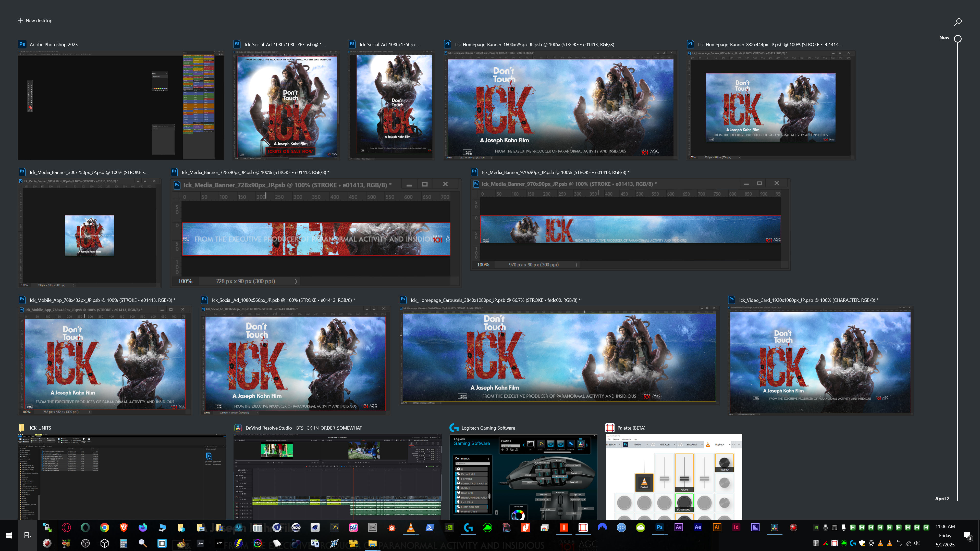The height and width of the screenshot is (551, 980).
Task: Switch to Ick_Homepage_Banner_1600x686px_JP.psb window
Action: (560, 105)
